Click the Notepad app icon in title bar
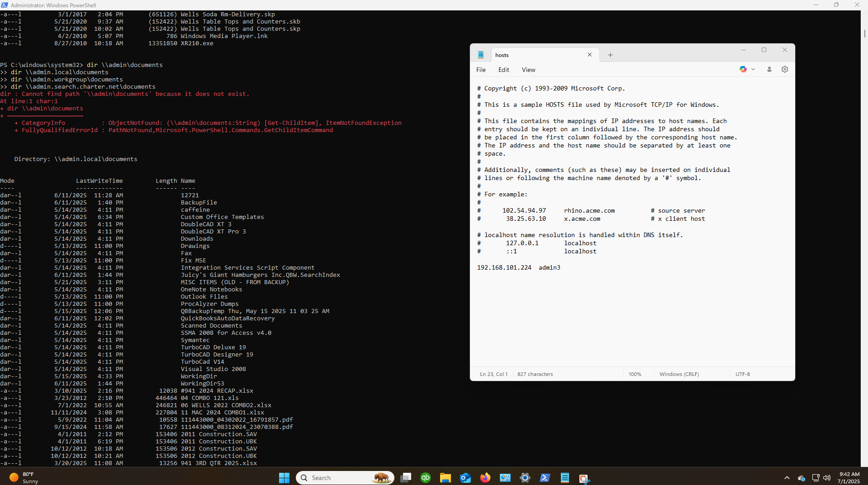Screen dimensions: 868x485 (x=481, y=55)
